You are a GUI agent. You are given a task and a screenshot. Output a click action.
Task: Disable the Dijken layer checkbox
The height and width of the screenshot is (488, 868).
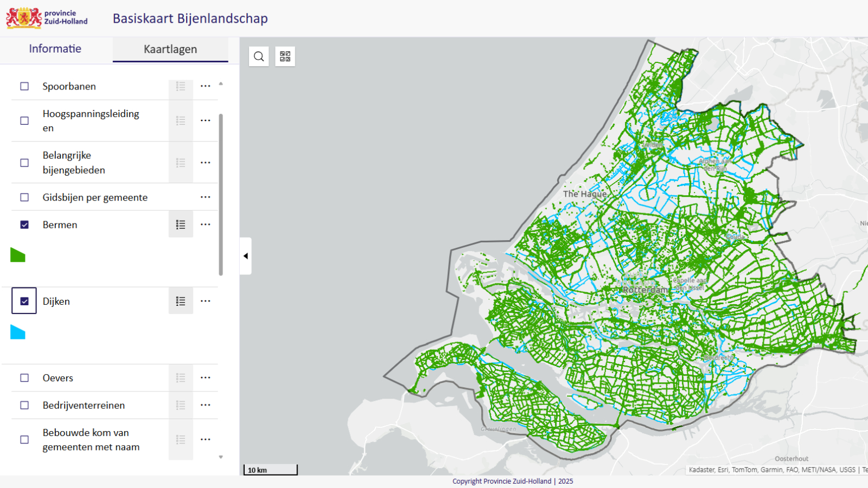click(24, 301)
